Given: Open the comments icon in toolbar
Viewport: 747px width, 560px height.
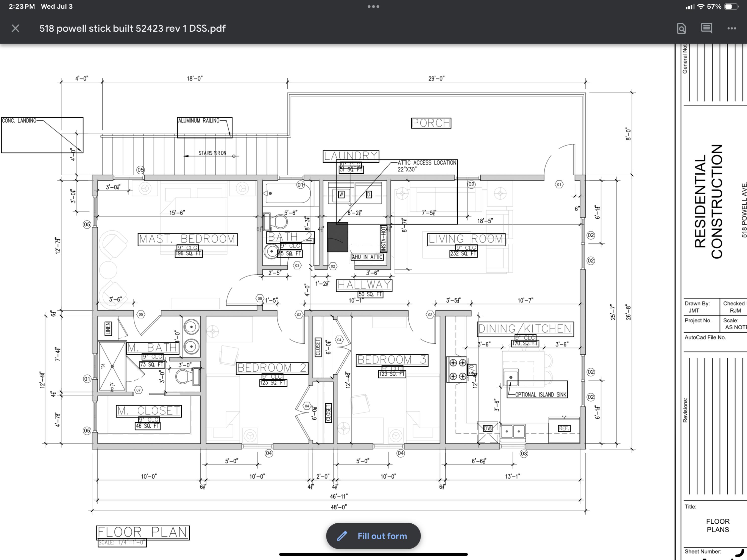Looking at the screenshot, I should click(x=706, y=28).
